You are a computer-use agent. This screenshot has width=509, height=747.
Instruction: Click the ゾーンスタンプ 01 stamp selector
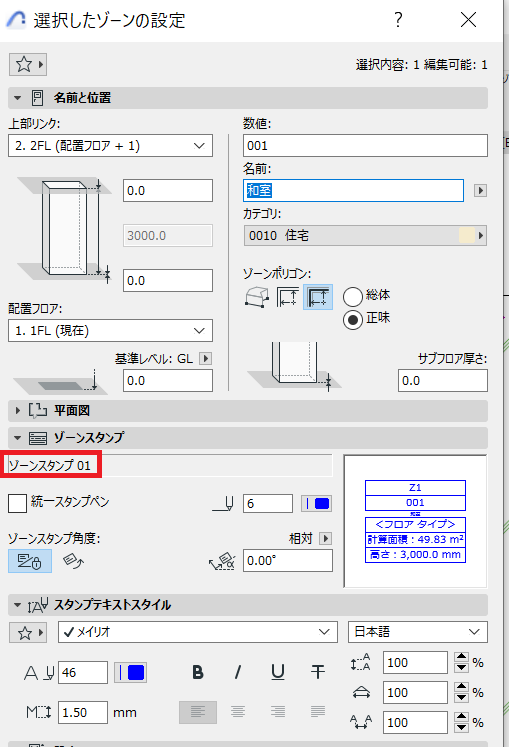click(x=170, y=465)
